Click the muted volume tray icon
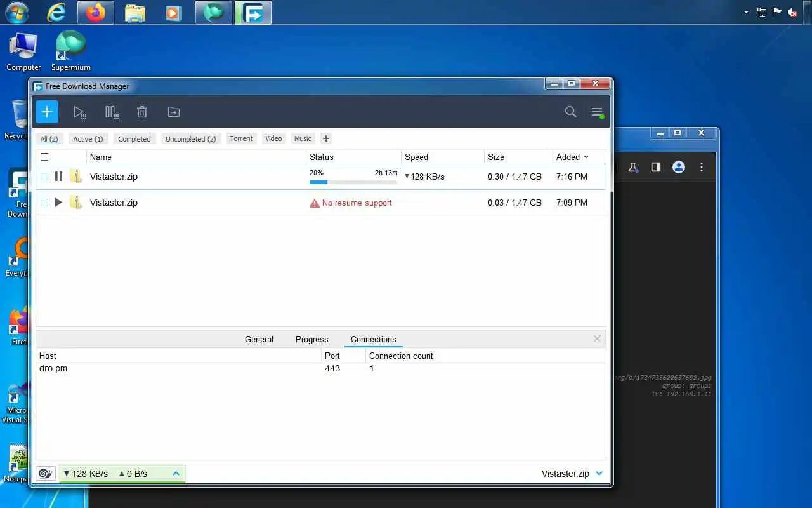The height and width of the screenshot is (508, 812). coord(793,12)
